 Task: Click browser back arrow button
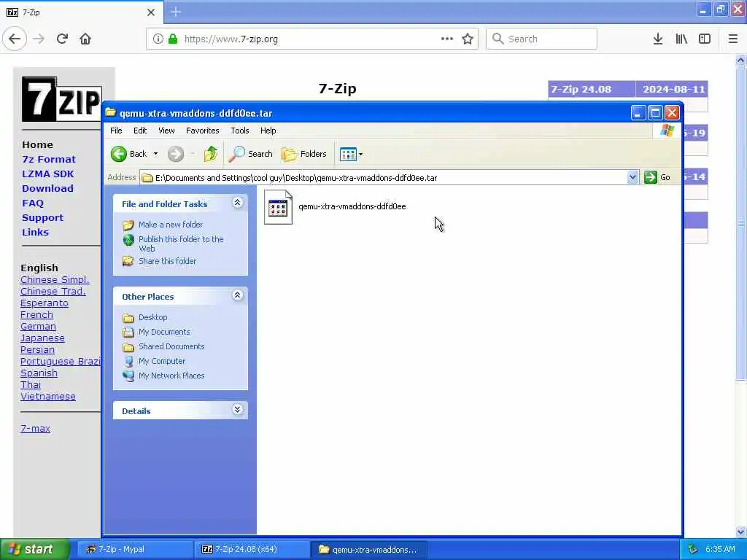15,39
